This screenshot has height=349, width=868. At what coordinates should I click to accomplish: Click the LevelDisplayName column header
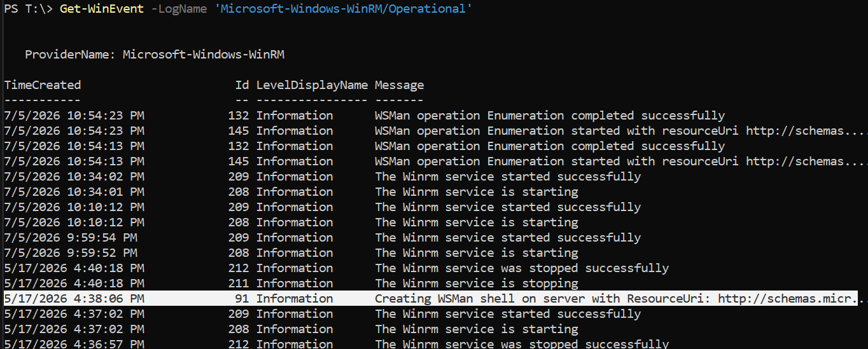coord(312,85)
